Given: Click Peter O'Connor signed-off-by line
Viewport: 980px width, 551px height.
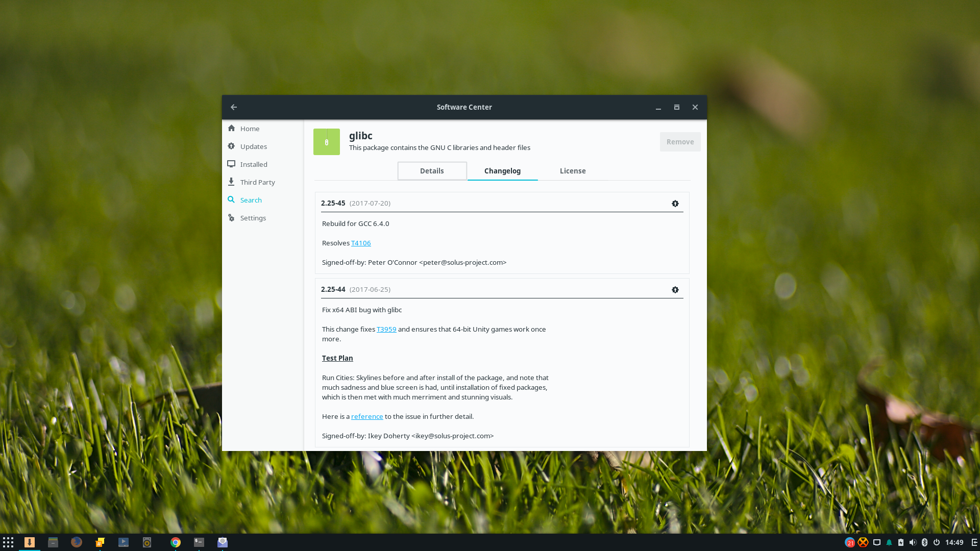Looking at the screenshot, I should [x=414, y=262].
